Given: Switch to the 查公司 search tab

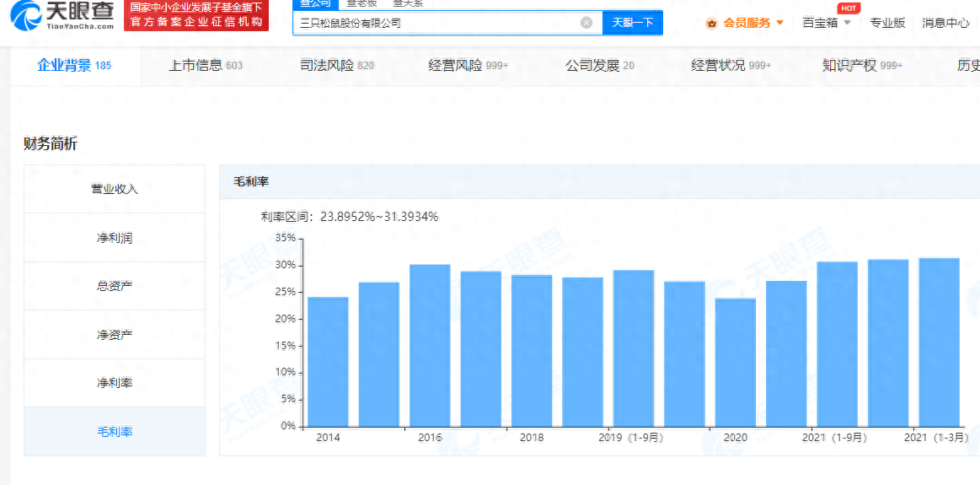Looking at the screenshot, I should pyautogui.click(x=315, y=3).
